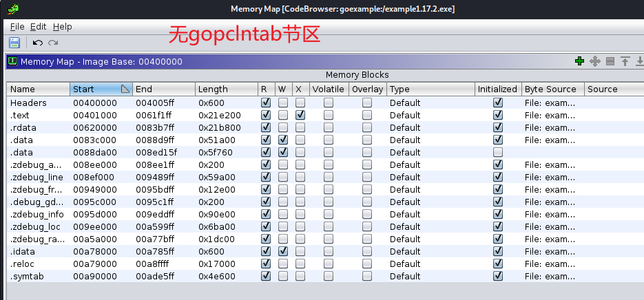The image size is (644, 300).
Task: Sort by Start column using its sort arrow
Action: pos(125,89)
